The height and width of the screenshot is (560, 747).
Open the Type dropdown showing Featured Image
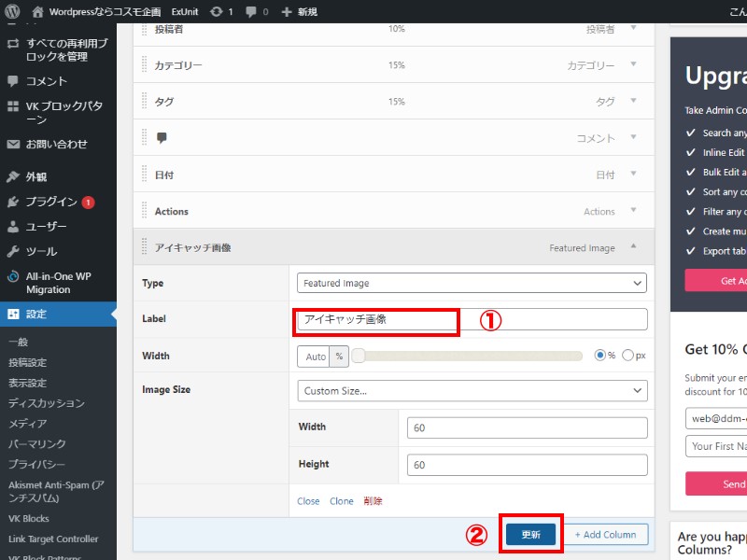click(472, 283)
